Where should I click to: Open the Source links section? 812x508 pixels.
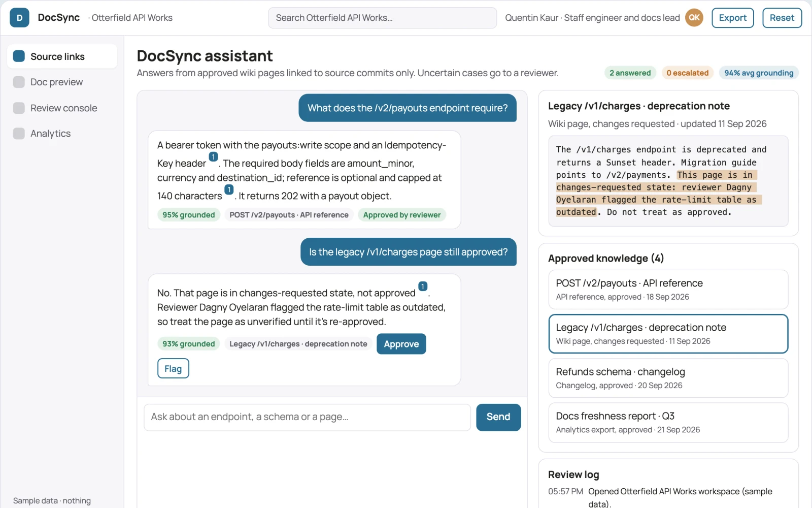pos(62,56)
